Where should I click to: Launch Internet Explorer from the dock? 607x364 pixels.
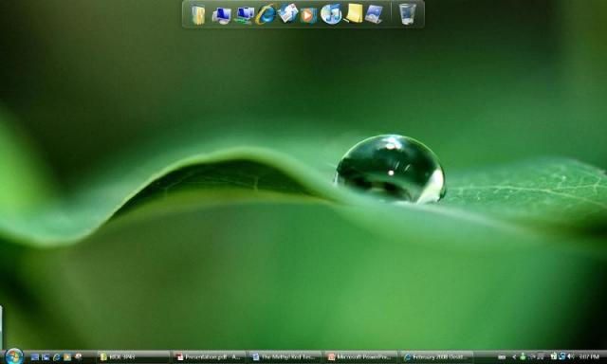(x=266, y=14)
